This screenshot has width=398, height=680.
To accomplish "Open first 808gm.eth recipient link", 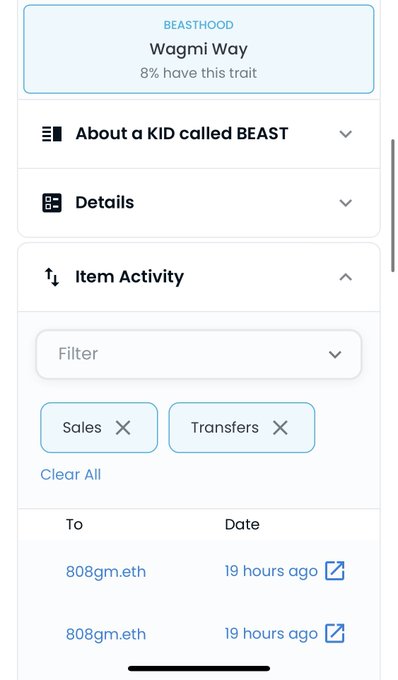I will tap(106, 572).
